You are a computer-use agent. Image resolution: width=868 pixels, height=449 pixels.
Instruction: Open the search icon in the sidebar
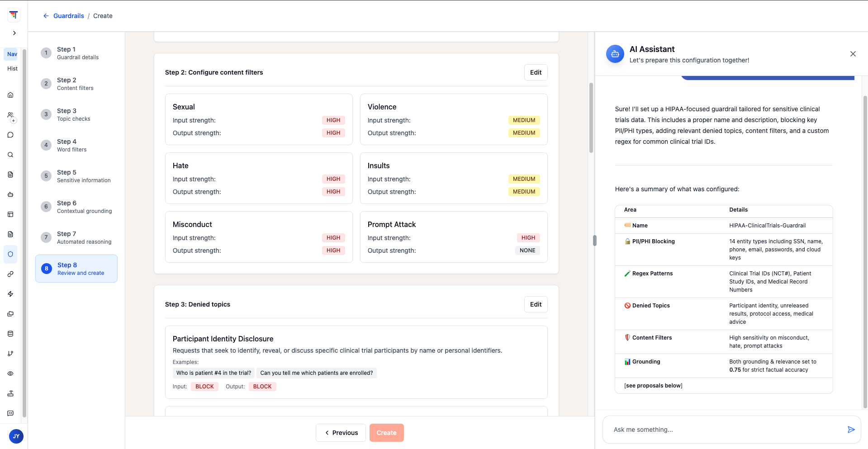point(10,155)
